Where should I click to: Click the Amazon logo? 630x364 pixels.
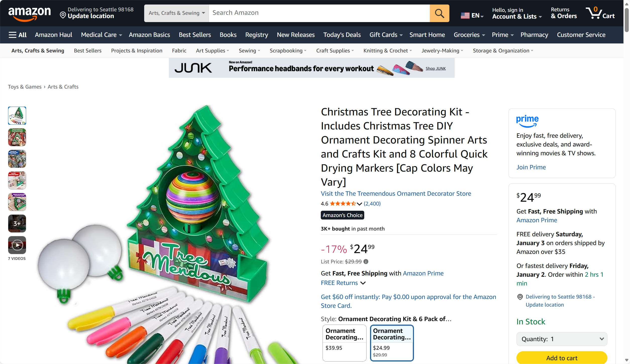(x=29, y=13)
